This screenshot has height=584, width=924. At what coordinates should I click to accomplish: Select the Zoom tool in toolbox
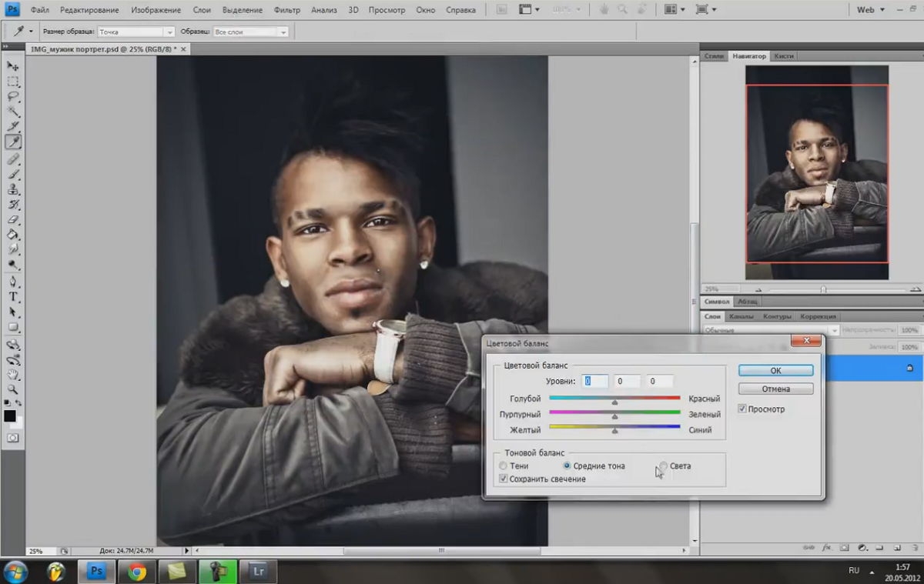tap(13, 390)
